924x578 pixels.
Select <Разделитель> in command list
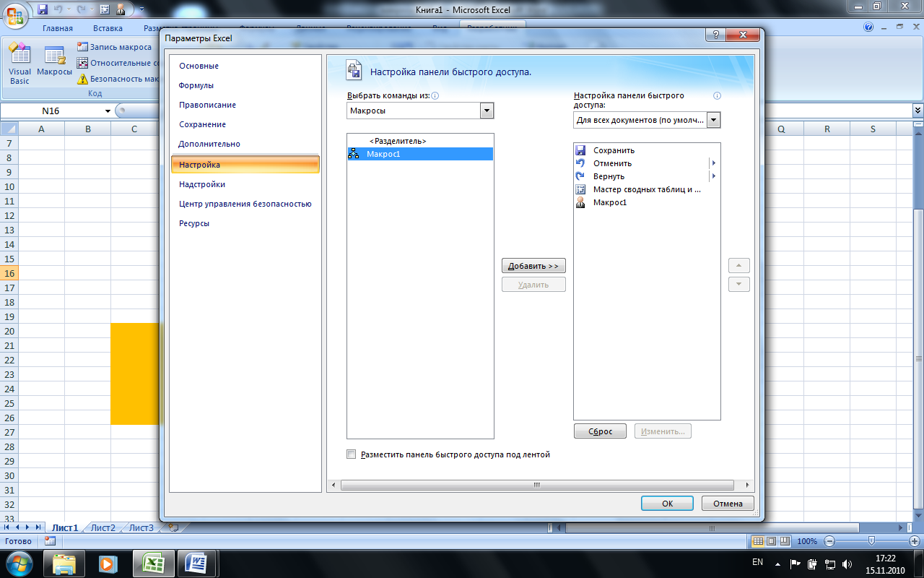tap(420, 141)
